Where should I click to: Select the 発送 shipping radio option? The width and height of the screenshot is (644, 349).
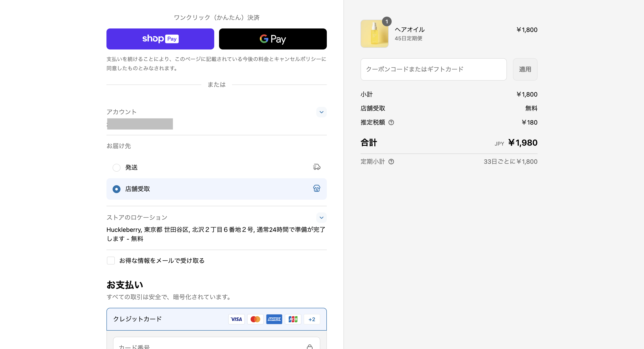coord(117,167)
